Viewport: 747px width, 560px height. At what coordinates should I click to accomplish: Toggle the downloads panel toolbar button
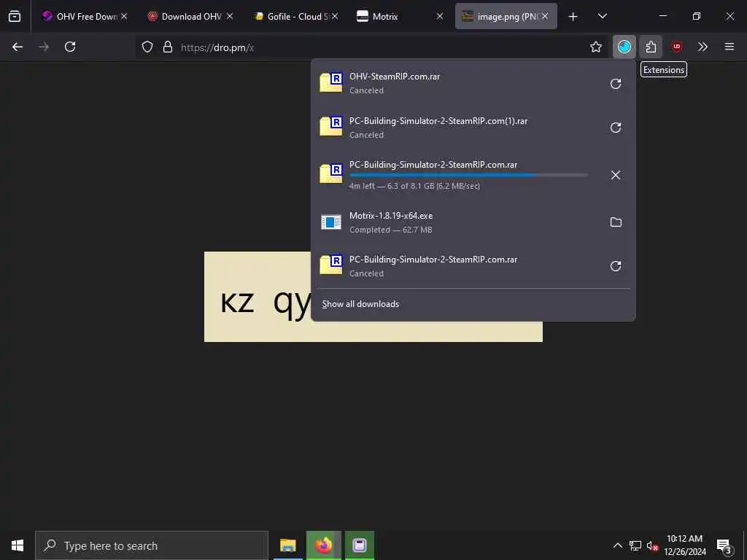[624, 47]
